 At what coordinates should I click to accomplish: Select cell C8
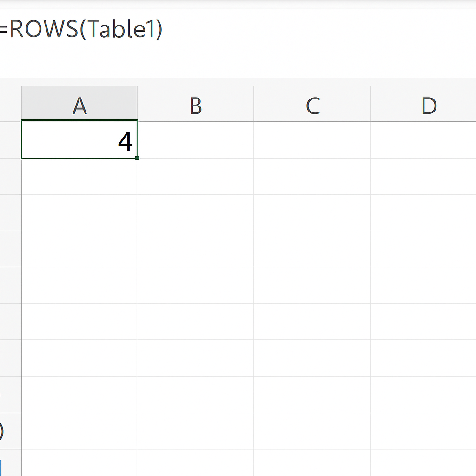coord(312,395)
